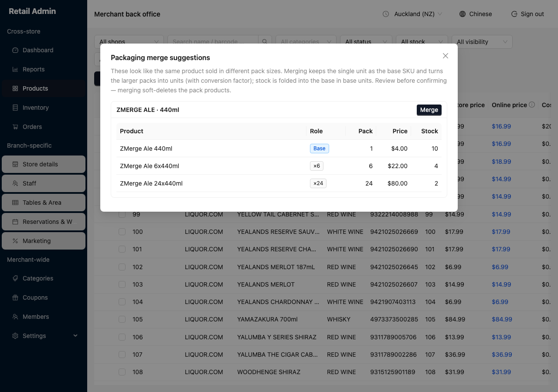This screenshot has height=392, width=558.
Task: Click the Store details shop icon
Action: (x=15, y=164)
